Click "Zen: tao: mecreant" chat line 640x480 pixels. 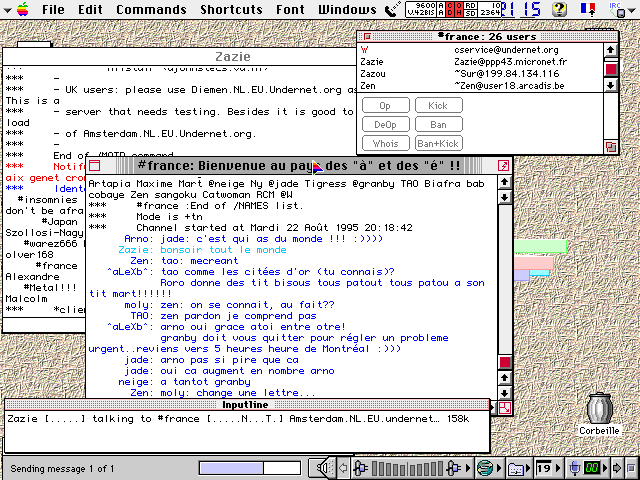click(x=184, y=261)
